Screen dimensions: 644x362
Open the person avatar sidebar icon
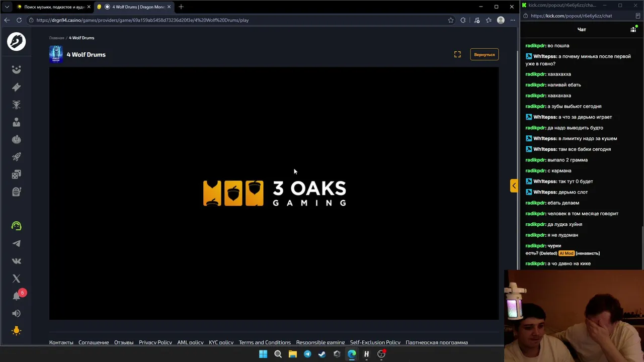[16, 122]
